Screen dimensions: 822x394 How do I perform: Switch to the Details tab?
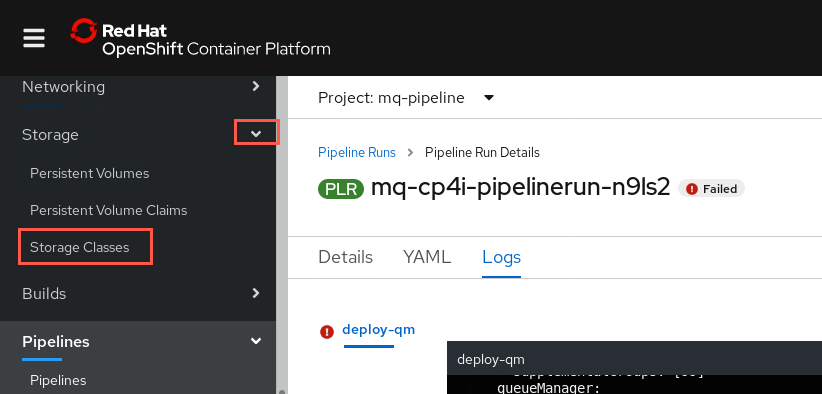[345, 257]
